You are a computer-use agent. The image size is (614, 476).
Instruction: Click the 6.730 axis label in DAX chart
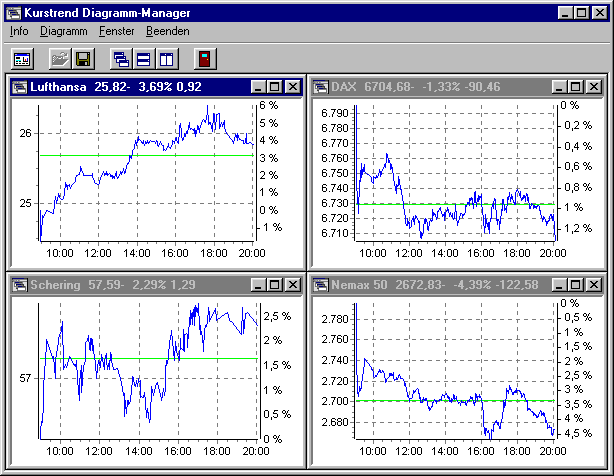tap(335, 204)
